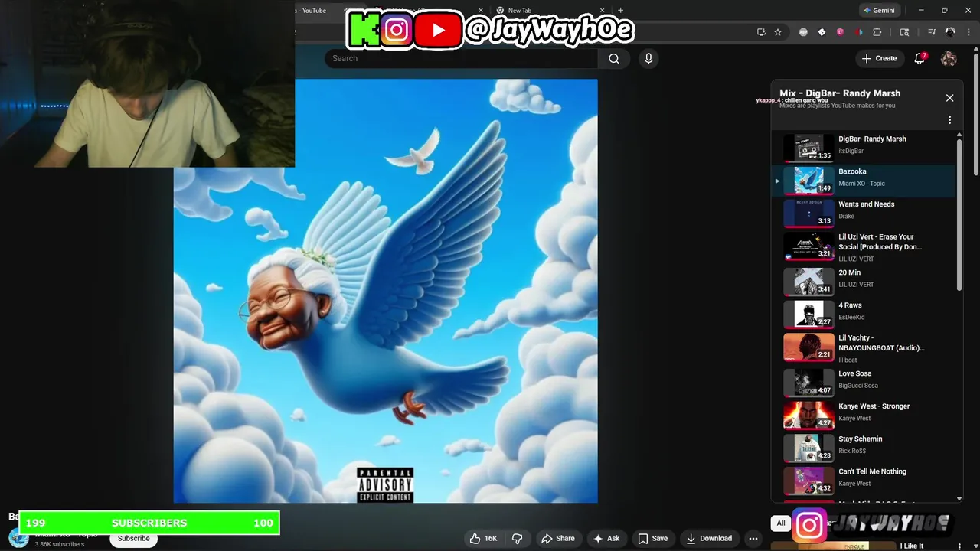Click 'I Like It' suggested video title

click(x=912, y=546)
